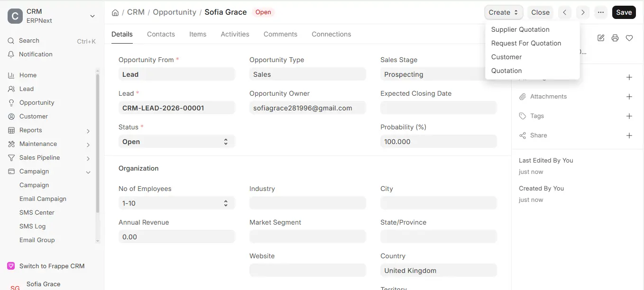Switch to the Items tab
644x290 pixels.
pos(198,34)
